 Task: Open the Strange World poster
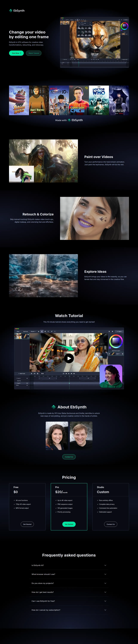(x=19, y=100)
